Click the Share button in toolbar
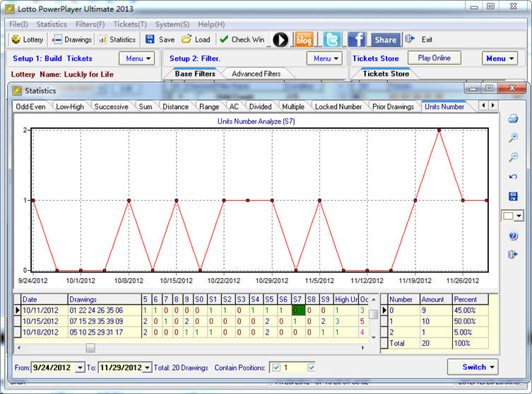The image size is (532, 394). 386,40
